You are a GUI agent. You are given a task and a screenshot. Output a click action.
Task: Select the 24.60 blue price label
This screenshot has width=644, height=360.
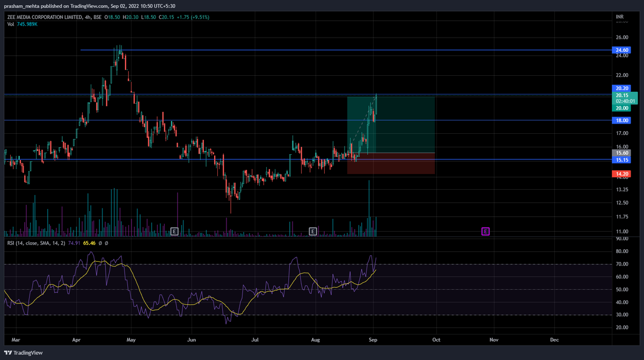coord(623,50)
